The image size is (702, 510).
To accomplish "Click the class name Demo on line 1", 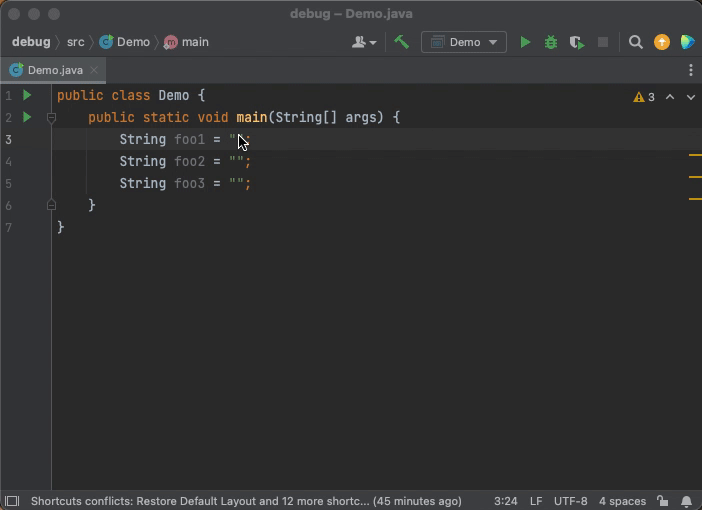I will coord(174,95).
